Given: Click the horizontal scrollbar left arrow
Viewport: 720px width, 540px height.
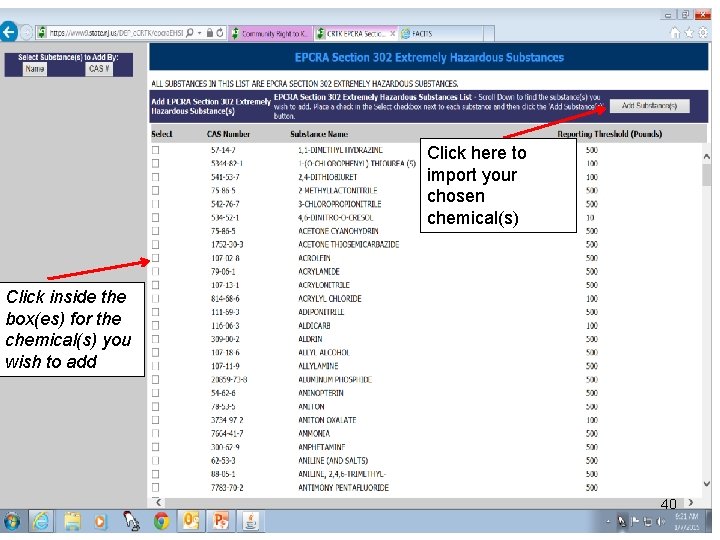Looking at the screenshot, I should (x=158, y=502).
